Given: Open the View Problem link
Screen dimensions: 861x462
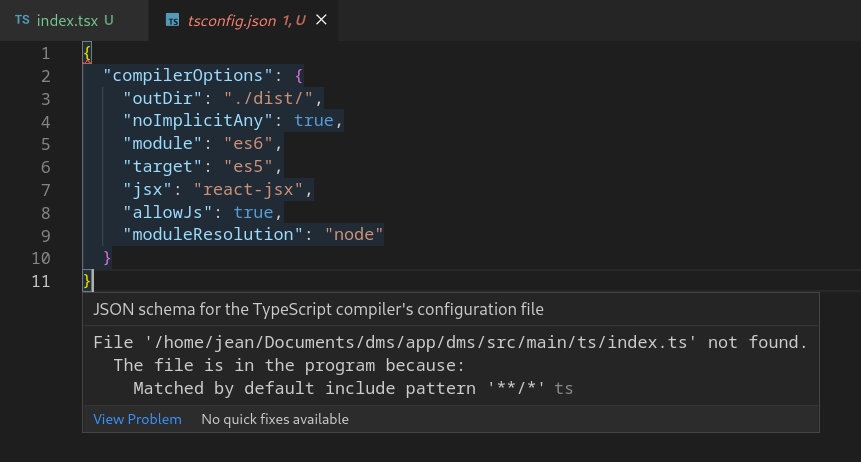Looking at the screenshot, I should coord(137,419).
